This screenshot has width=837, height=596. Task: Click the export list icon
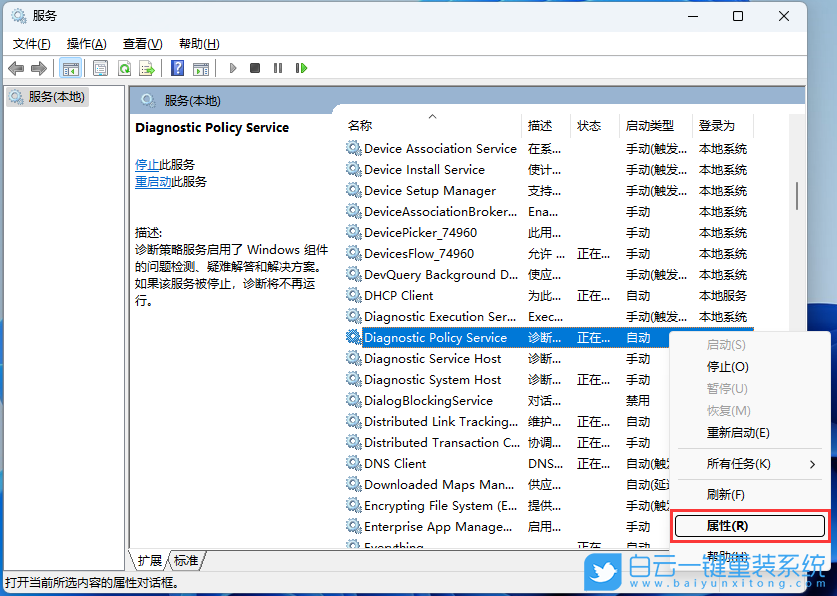[147, 68]
